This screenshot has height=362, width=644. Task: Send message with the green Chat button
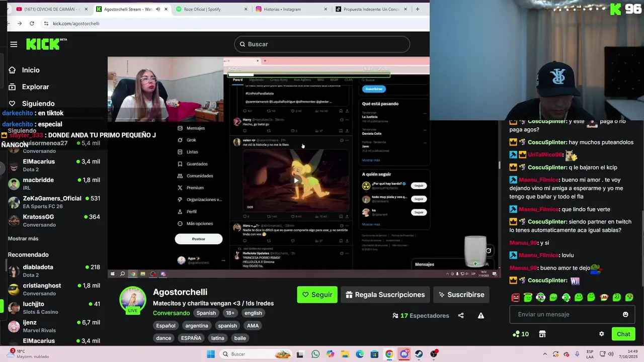pos(623,334)
